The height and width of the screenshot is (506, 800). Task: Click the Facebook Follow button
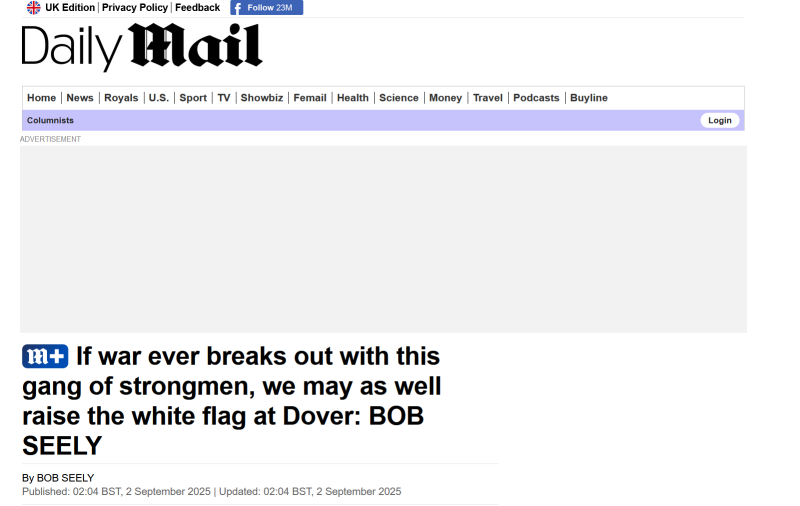tap(266, 8)
